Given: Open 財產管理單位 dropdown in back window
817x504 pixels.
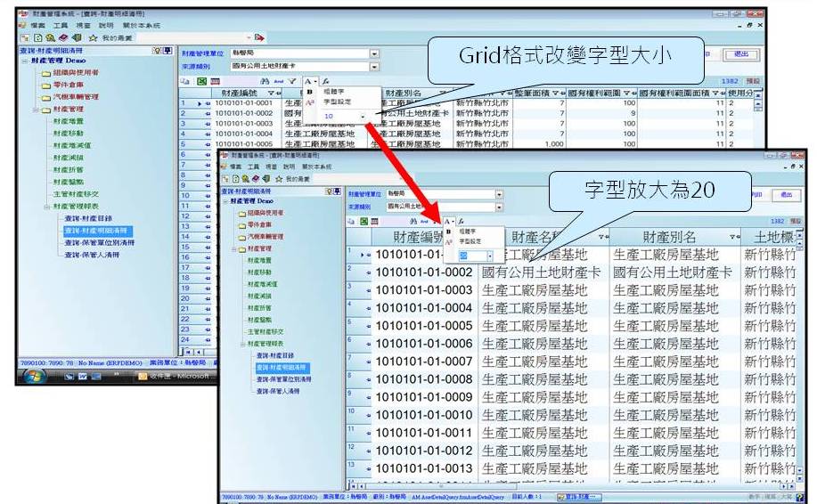Looking at the screenshot, I should click(x=374, y=53).
